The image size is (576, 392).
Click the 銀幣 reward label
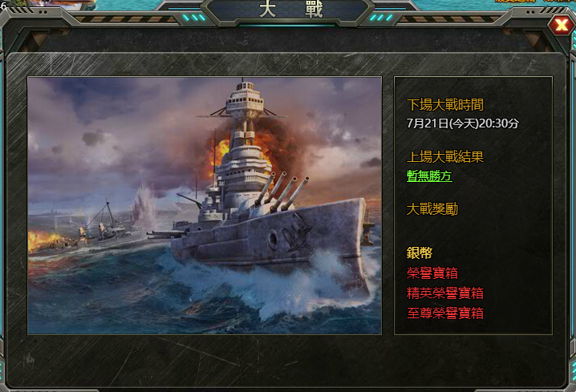tap(420, 253)
